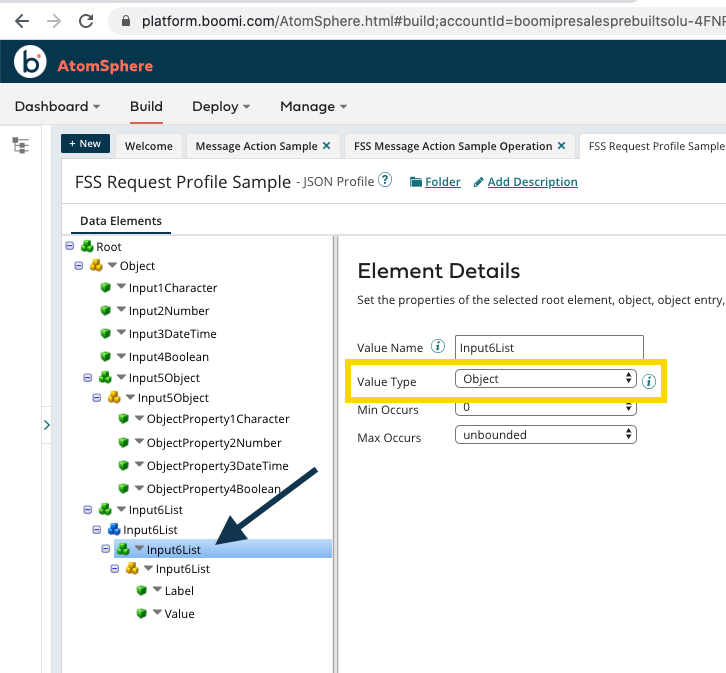Select the ObjectProperty2Number tree element

[x=214, y=443]
